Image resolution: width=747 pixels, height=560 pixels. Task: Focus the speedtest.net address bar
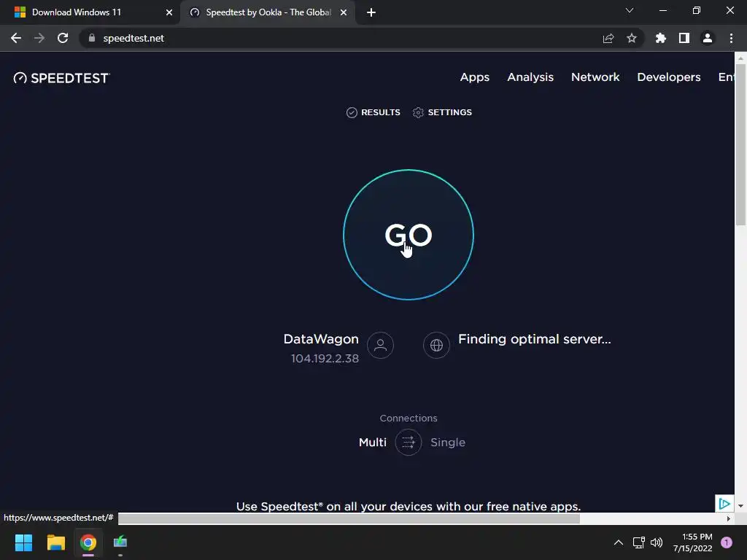coord(361,38)
